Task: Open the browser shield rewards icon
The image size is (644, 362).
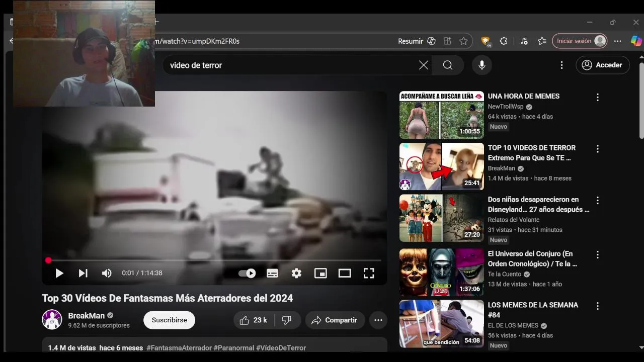Action: [x=486, y=41]
